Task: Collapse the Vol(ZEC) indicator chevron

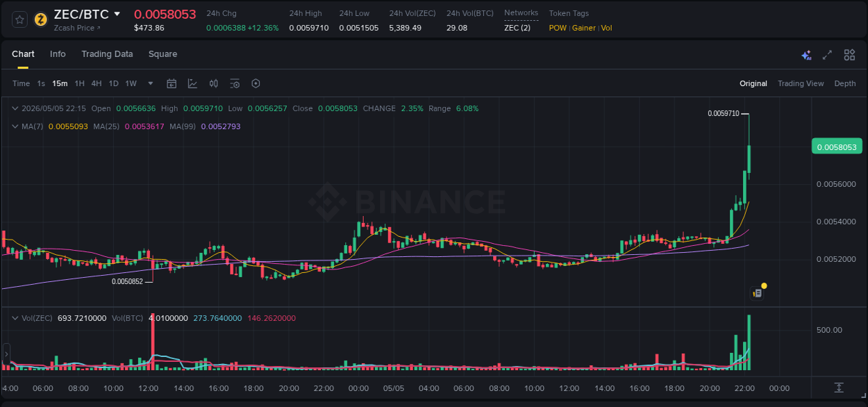Action: [x=15, y=318]
